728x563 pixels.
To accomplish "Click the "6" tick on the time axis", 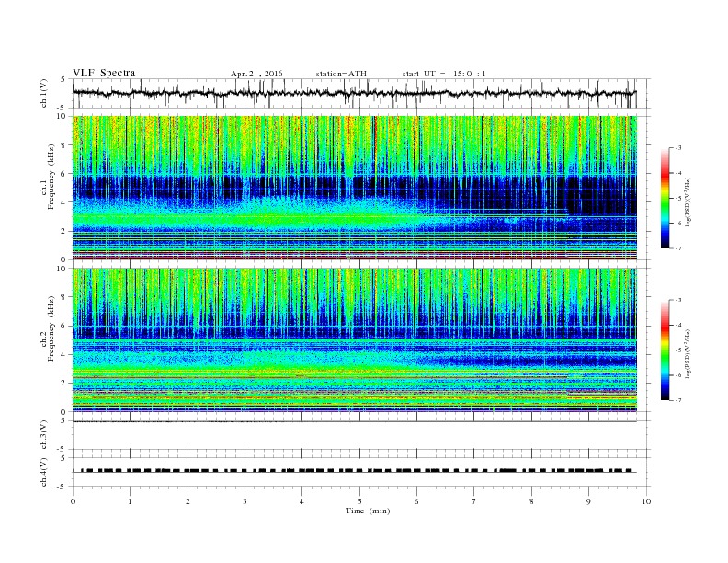I will [416, 501].
